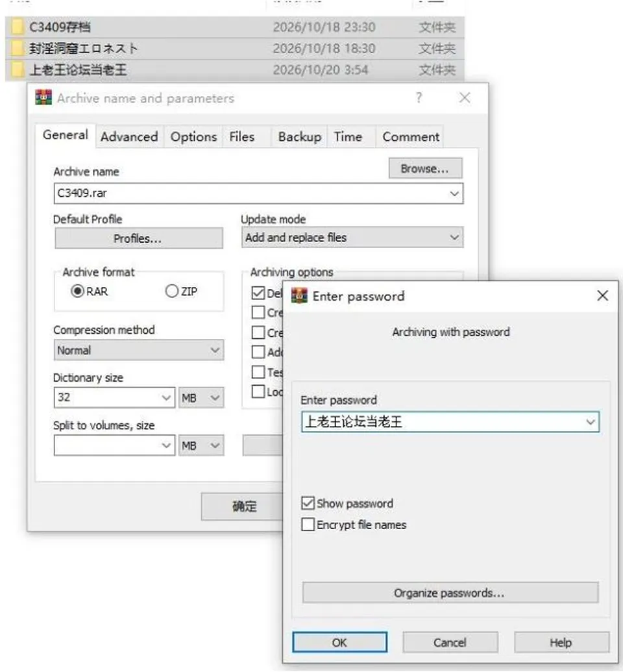
Task: Click the Organize passwords... button
Action: pyautogui.click(x=450, y=593)
